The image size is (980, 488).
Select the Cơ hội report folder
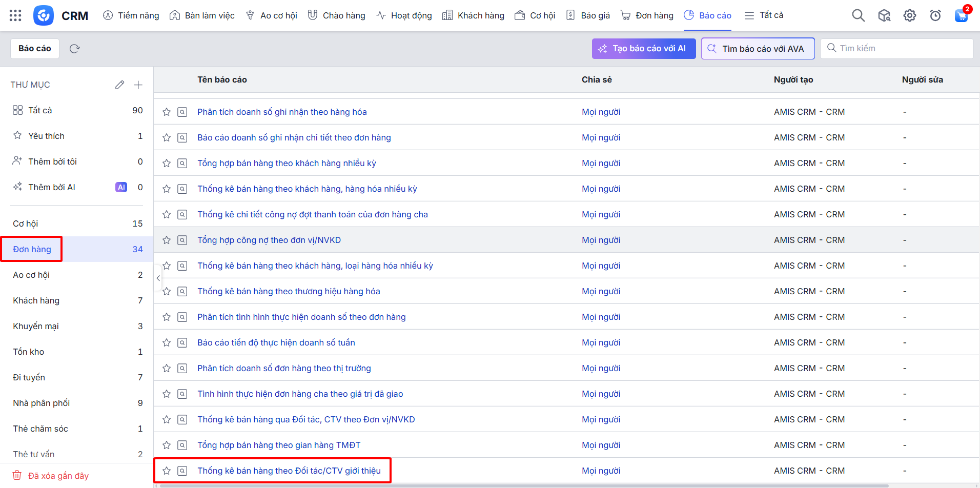coord(26,223)
